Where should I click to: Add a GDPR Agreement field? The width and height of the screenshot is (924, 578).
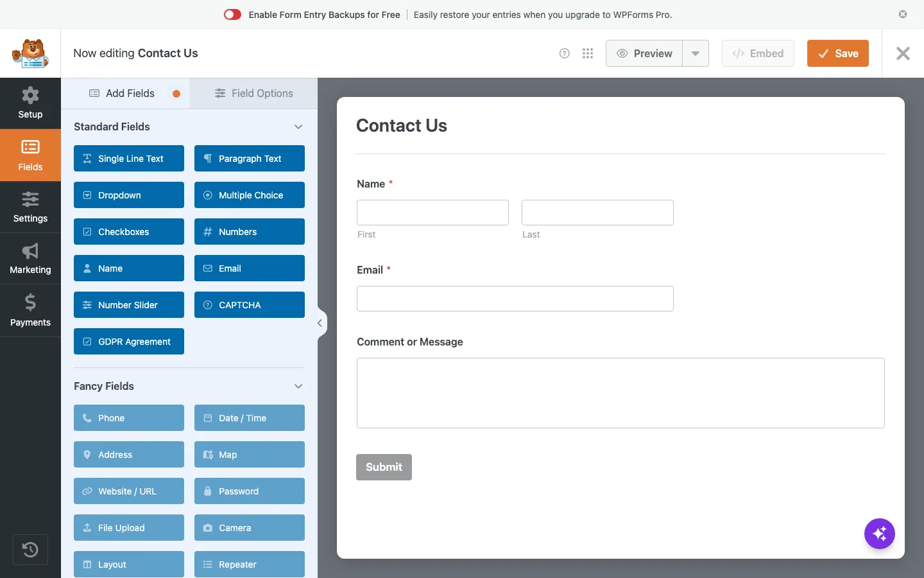(129, 342)
